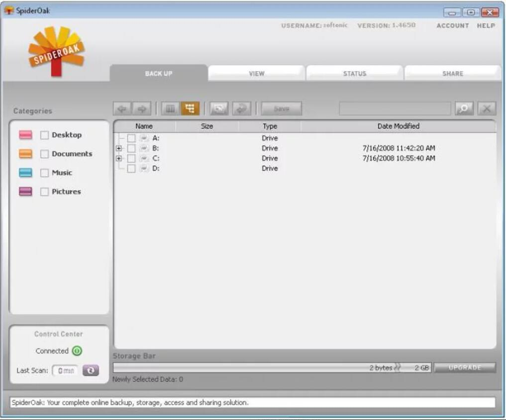
Task: Switch to the STATUS tab
Action: point(354,73)
